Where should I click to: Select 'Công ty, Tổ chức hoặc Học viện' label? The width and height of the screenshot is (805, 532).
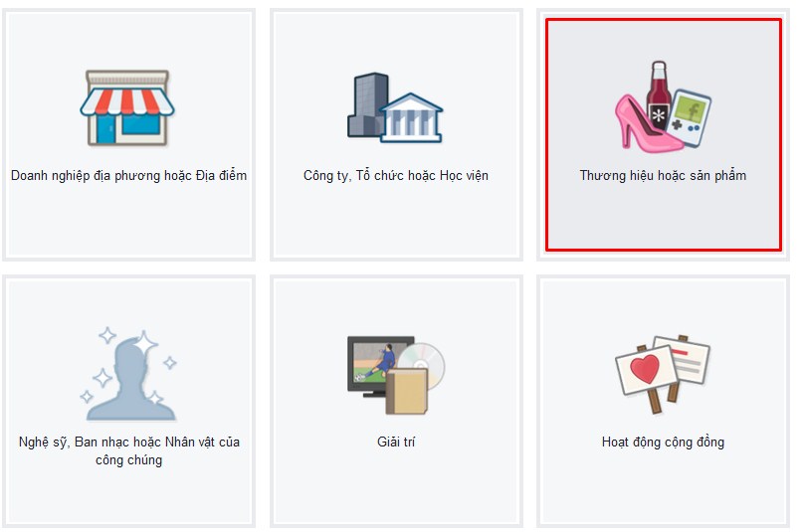pyautogui.click(x=396, y=175)
